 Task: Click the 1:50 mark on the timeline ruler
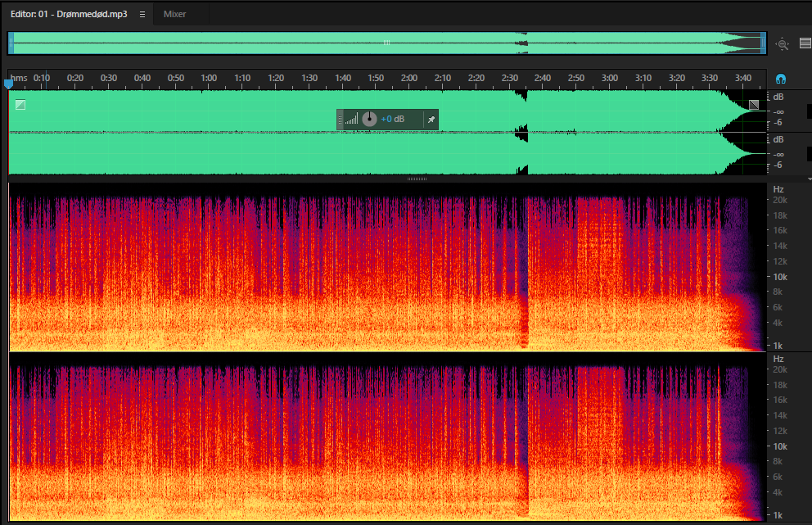click(x=376, y=78)
